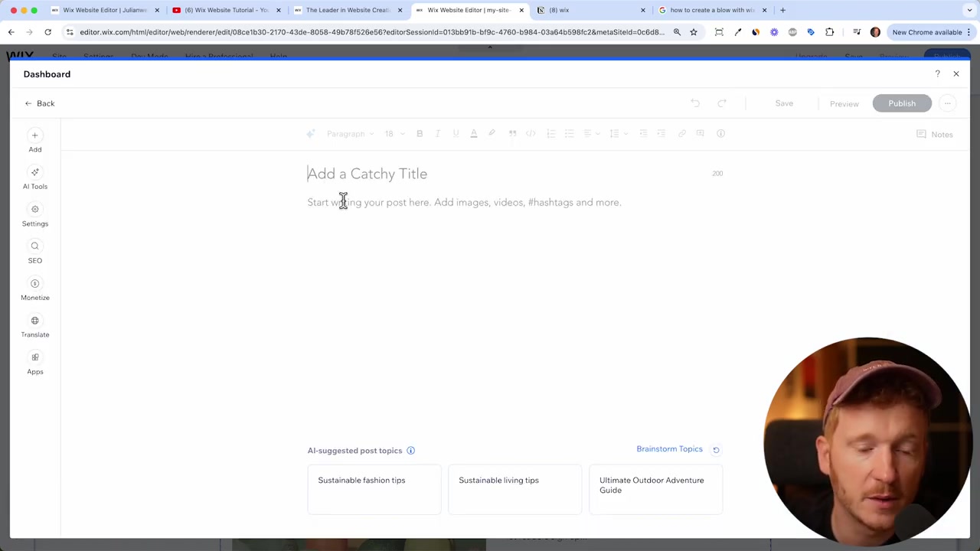
Task: Open the Paragraph style dropdown
Action: pyautogui.click(x=350, y=134)
